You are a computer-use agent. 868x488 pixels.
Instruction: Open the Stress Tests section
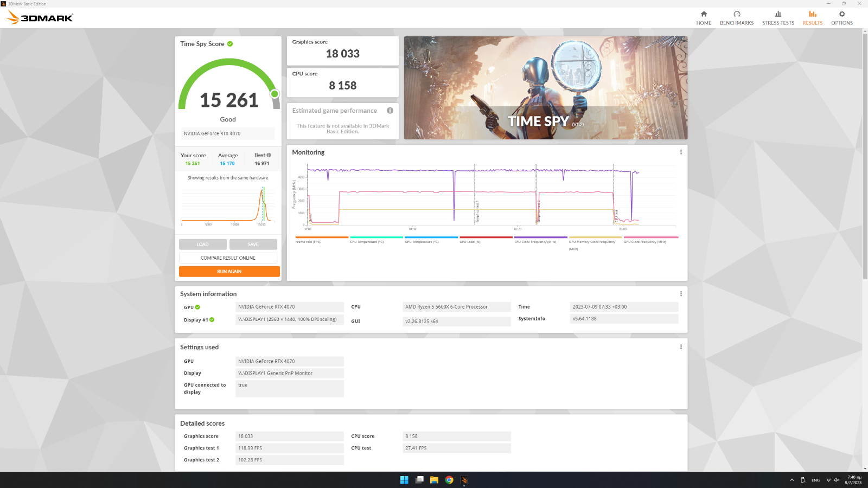pos(778,18)
